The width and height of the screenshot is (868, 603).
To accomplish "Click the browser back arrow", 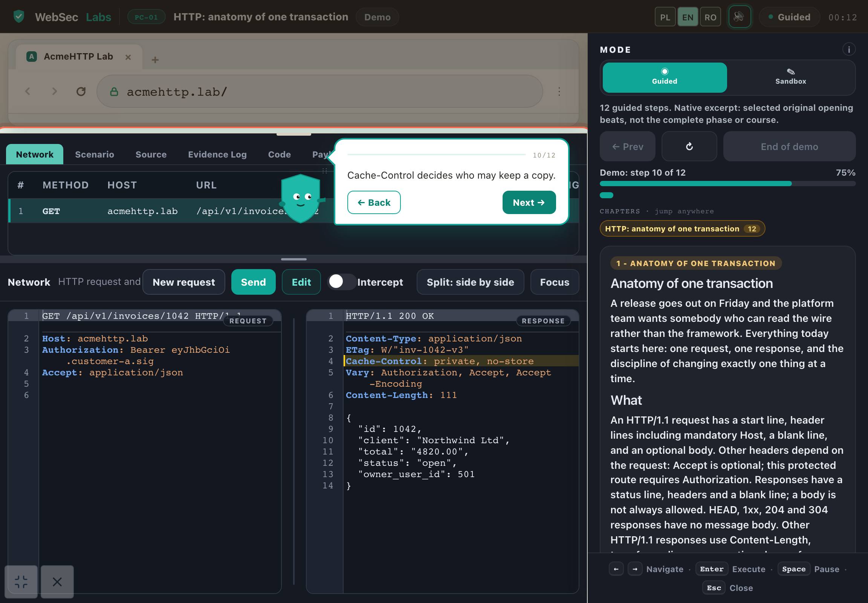I will tap(28, 92).
